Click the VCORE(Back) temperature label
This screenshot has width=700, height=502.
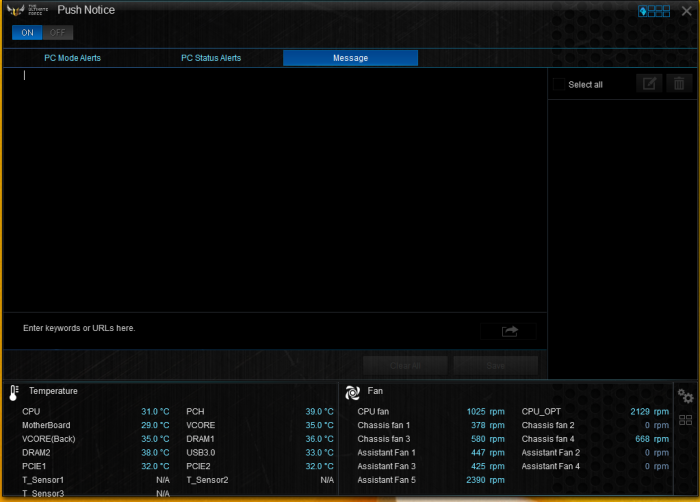pos(49,439)
